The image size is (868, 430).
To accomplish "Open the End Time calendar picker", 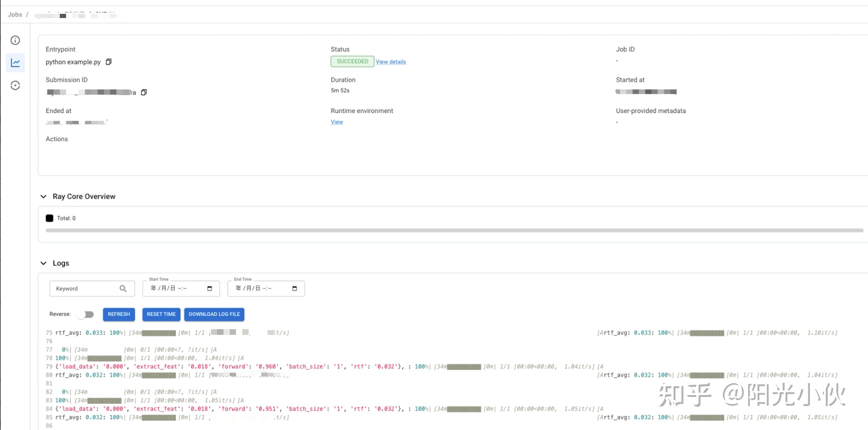I will (295, 288).
